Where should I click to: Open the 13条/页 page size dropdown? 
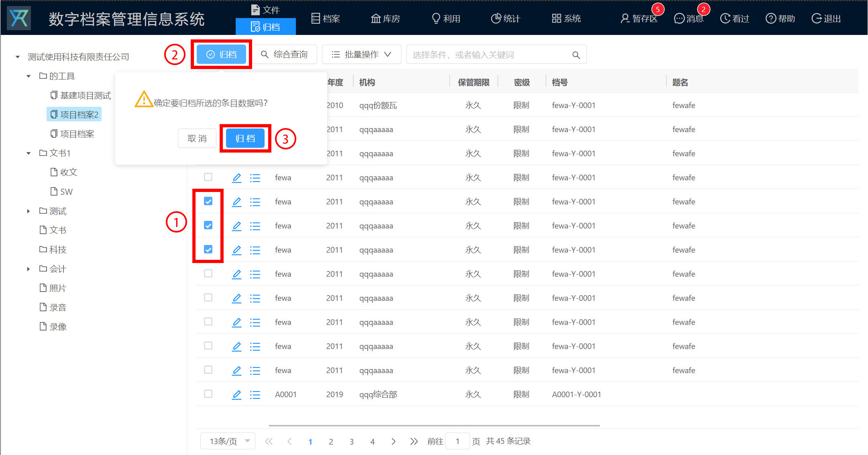[228, 441]
